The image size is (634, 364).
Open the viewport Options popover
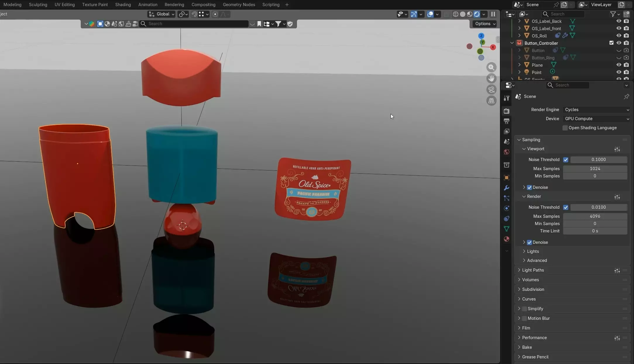tap(485, 24)
